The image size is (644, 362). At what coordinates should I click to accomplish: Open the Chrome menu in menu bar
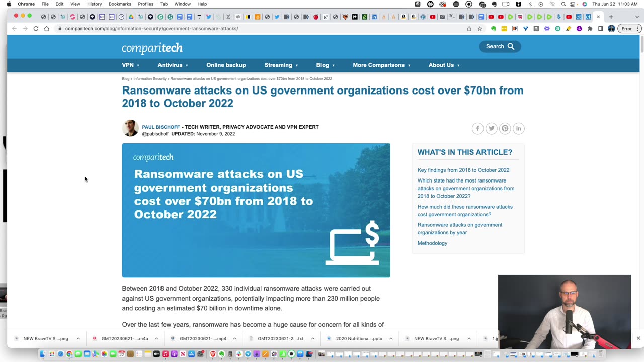pyautogui.click(x=26, y=4)
